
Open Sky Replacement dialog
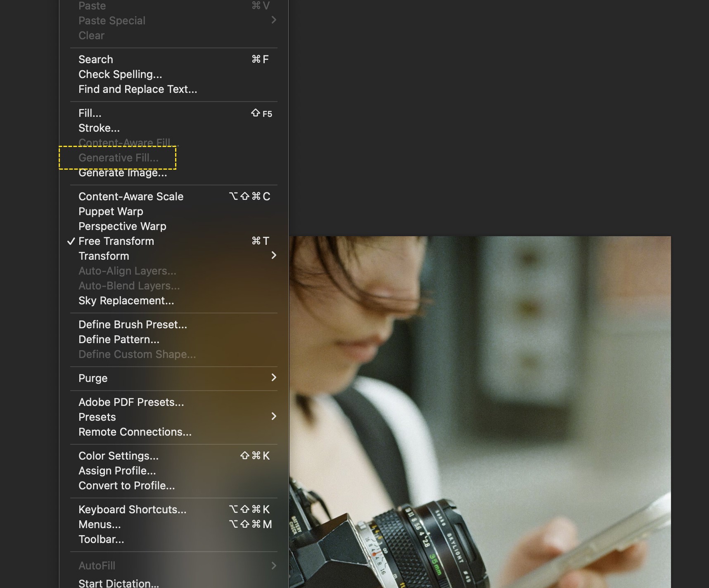pos(126,301)
